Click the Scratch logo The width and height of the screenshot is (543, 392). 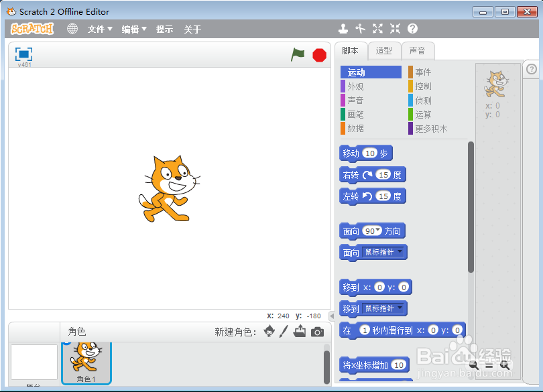point(32,29)
